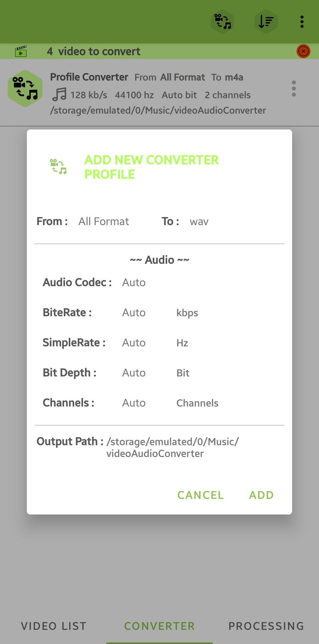Change the Bit Depth Auto setting
The width and height of the screenshot is (319, 644).
click(134, 373)
